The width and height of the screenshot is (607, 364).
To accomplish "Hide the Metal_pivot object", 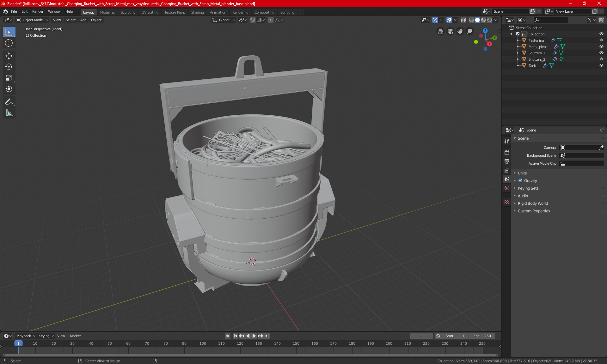I will [601, 46].
